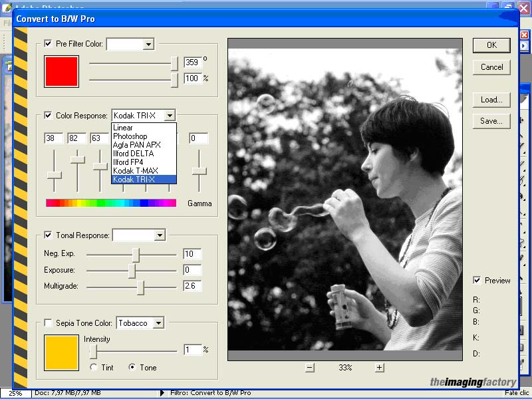Click the Save... button

(x=491, y=121)
